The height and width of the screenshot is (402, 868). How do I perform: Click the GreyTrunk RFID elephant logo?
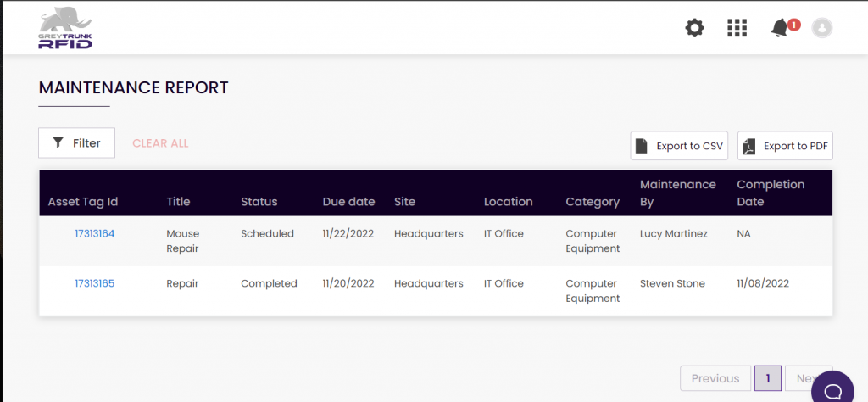(x=65, y=28)
